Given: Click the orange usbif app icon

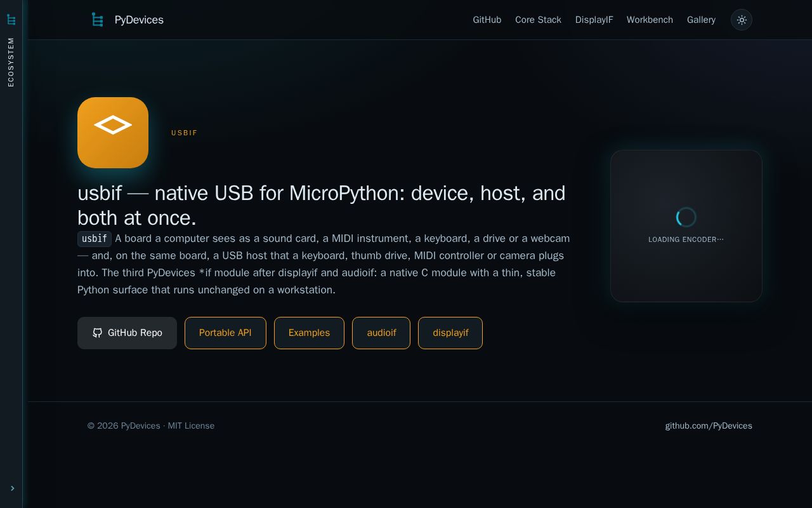Looking at the screenshot, I should point(113,133).
